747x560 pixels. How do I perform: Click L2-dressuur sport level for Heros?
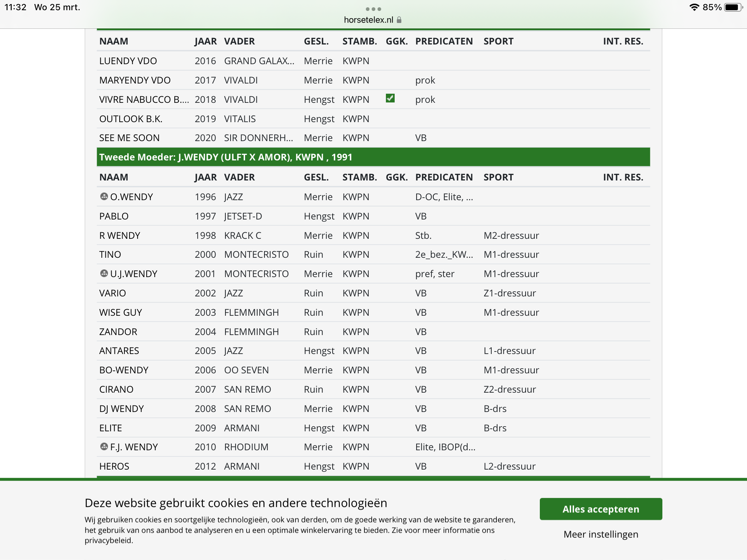click(x=510, y=466)
